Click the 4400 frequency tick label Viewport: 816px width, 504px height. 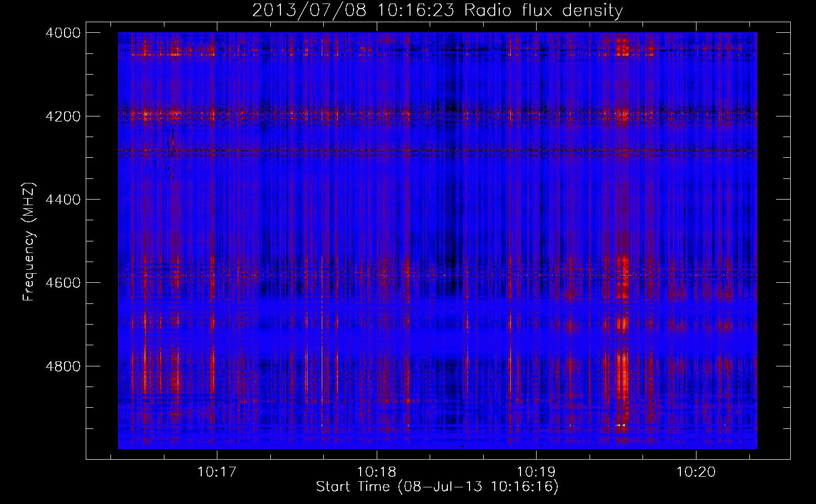[x=63, y=200]
